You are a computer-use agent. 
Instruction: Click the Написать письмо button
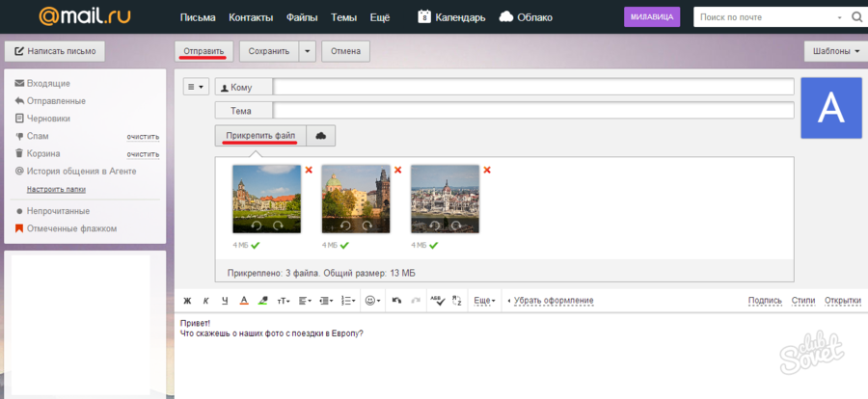coord(55,51)
